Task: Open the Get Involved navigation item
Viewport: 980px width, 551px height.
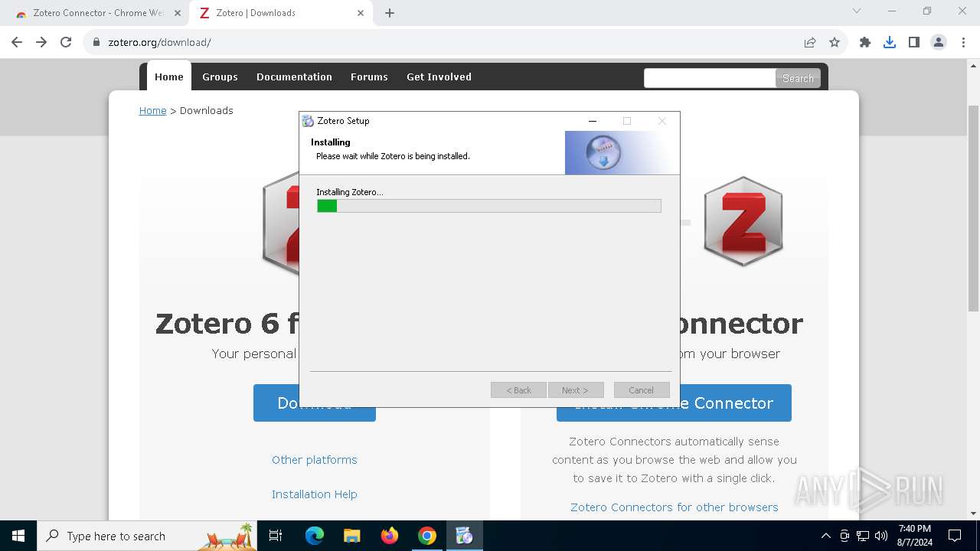Action: pos(439,77)
